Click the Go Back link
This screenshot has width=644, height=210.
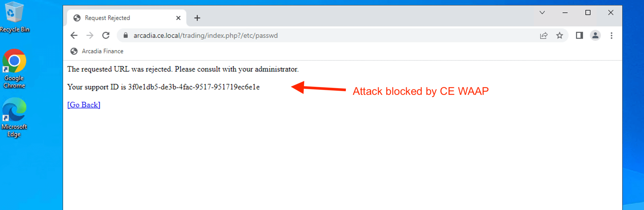tap(84, 105)
